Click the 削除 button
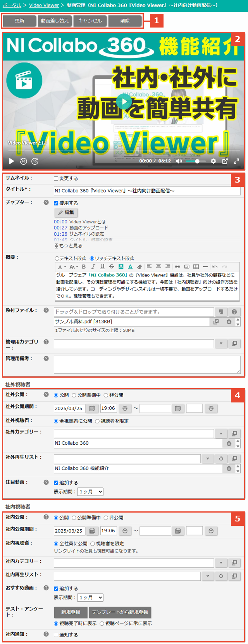 tap(125, 21)
